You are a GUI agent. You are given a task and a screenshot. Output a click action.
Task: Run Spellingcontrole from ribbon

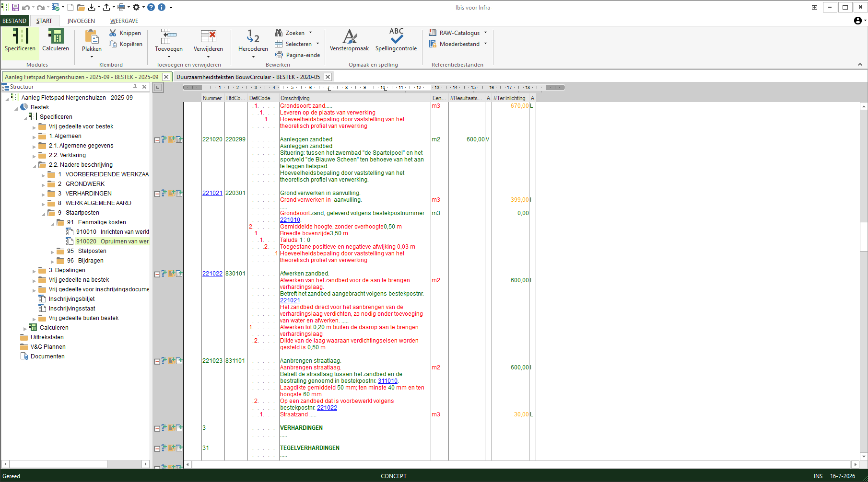(x=396, y=40)
